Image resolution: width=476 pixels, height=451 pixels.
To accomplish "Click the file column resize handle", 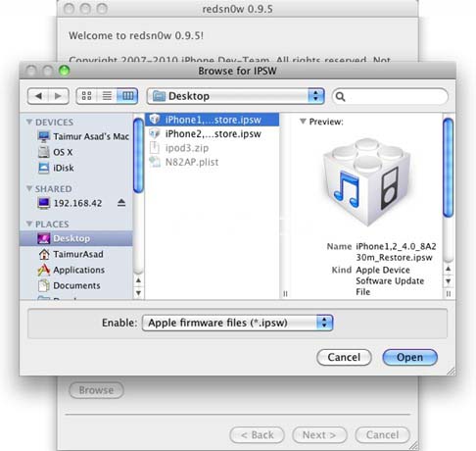I will [285, 294].
